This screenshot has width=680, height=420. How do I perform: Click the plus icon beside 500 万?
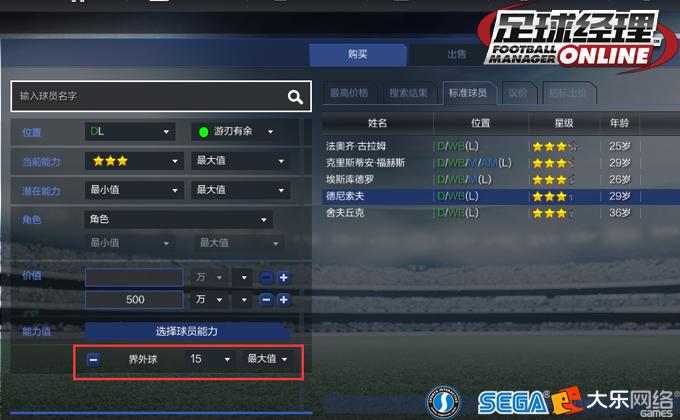[x=284, y=300]
